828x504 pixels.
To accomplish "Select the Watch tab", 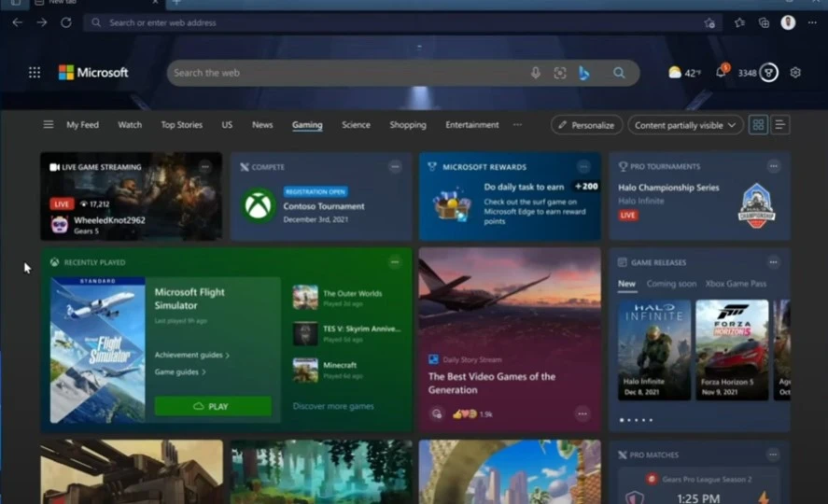I will pyautogui.click(x=130, y=124).
